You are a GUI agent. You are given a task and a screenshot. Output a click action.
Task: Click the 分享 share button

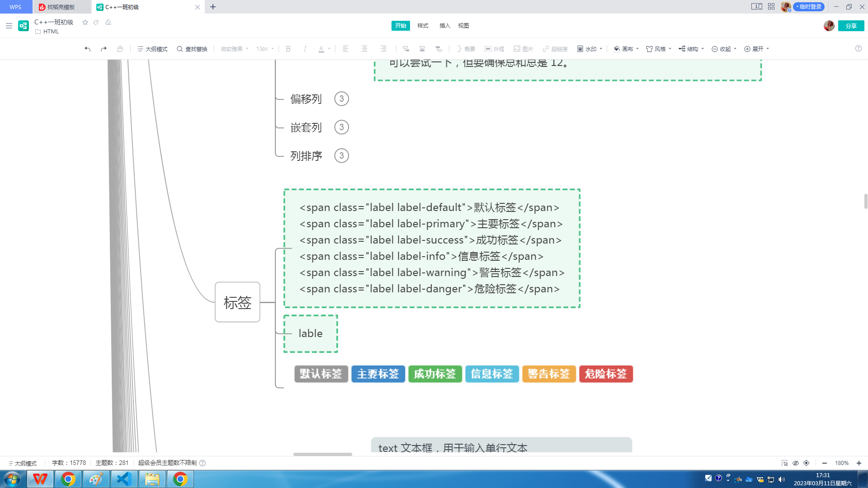(x=851, y=26)
